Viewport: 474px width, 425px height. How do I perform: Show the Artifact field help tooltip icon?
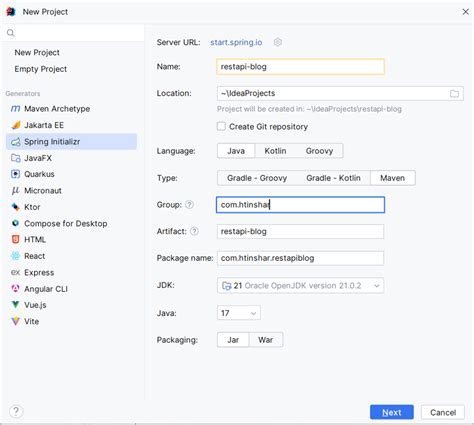pos(194,231)
